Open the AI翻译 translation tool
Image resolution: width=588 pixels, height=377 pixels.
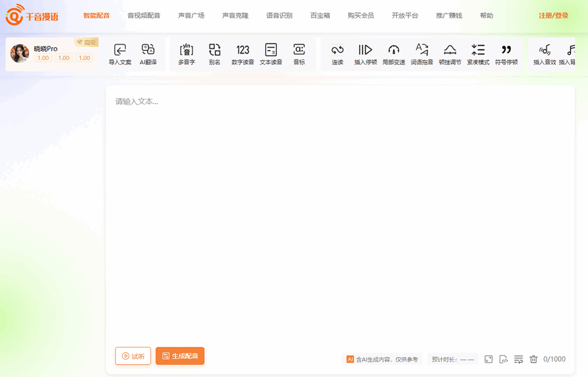tap(148, 54)
